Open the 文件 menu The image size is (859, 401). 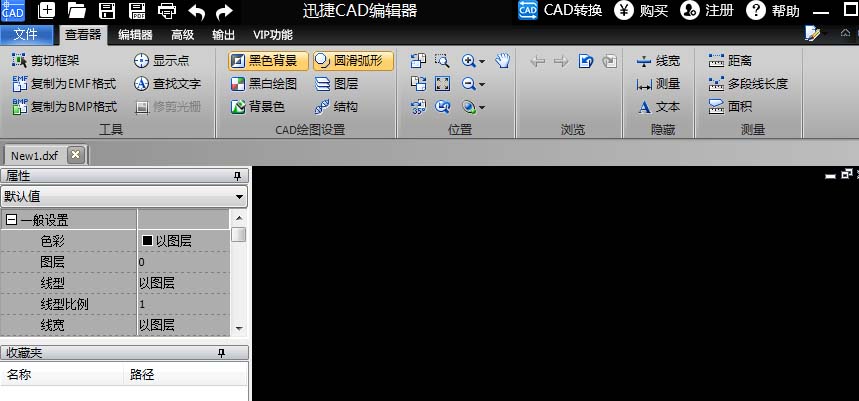coord(26,35)
